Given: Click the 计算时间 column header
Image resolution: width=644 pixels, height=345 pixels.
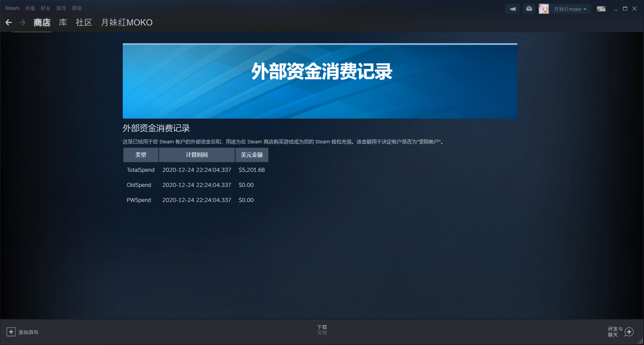Looking at the screenshot, I should click(x=197, y=155).
